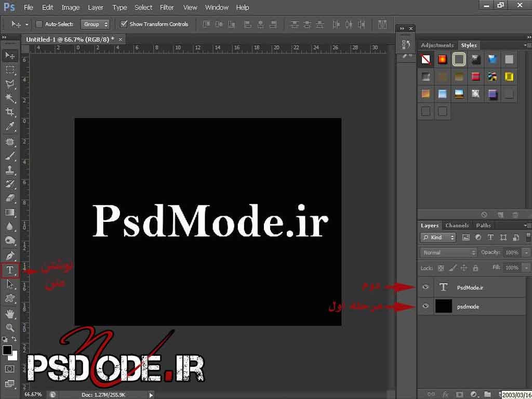Screen dimensions: 532x399
Task: Open the Kind layer filter dropdown
Action: pyautogui.click(x=438, y=237)
